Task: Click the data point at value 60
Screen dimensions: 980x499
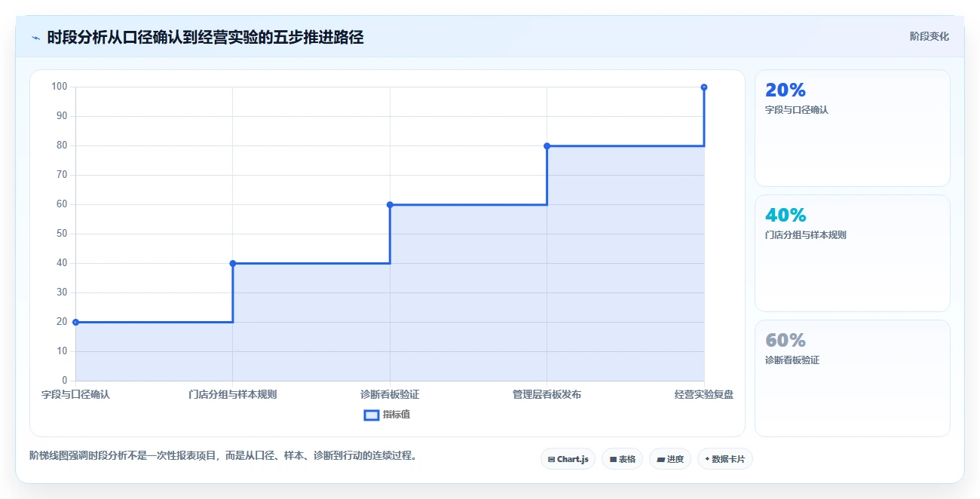Action: (x=390, y=204)
